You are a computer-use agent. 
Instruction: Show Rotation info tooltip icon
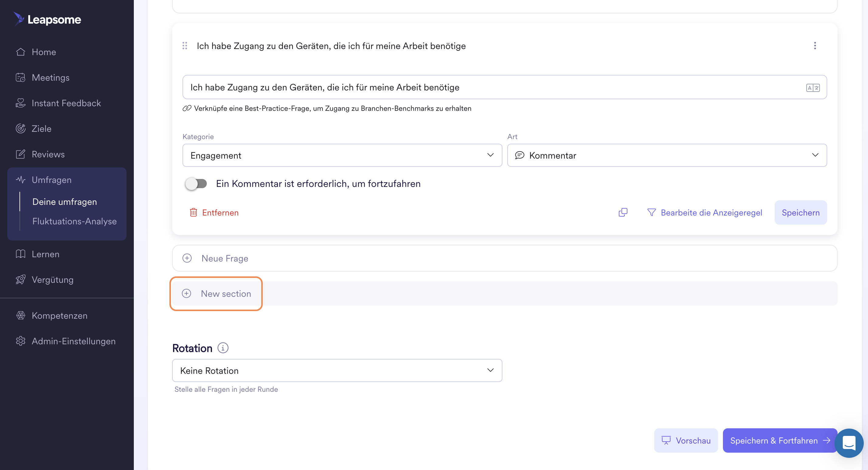[223, 348]
